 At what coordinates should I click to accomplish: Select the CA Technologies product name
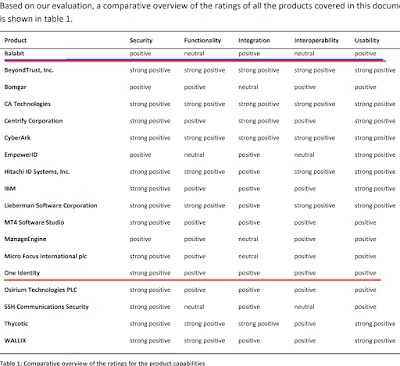pos(27,104)
